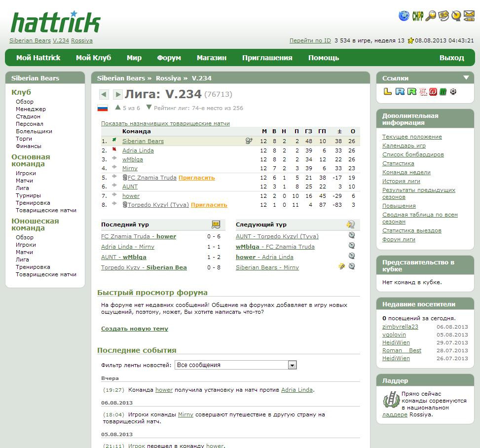
Task: Click clock icon for hower - Adria Linda
Action: (x=352, y=256)
